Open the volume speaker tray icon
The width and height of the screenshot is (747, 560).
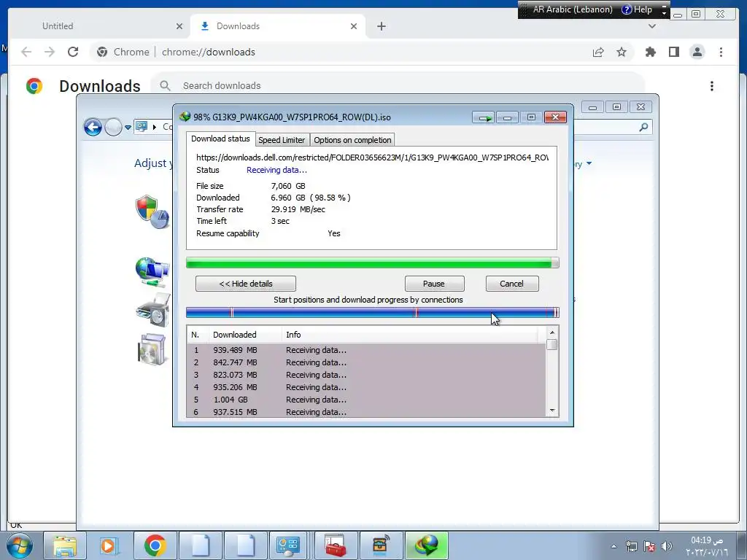click(x=667, y=546)
